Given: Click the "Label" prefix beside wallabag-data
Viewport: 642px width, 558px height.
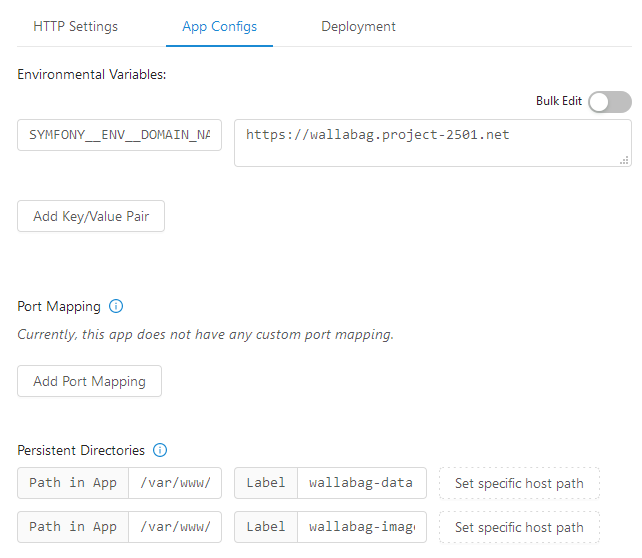Looking at the screenshot, I should click(x=266, y=483).
